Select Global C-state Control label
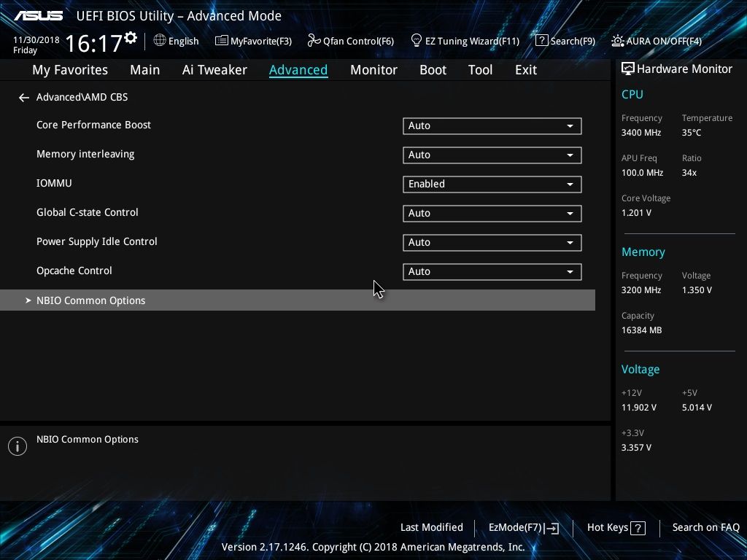The width and height of the screenshot is (747, 560). pos(88,212)
